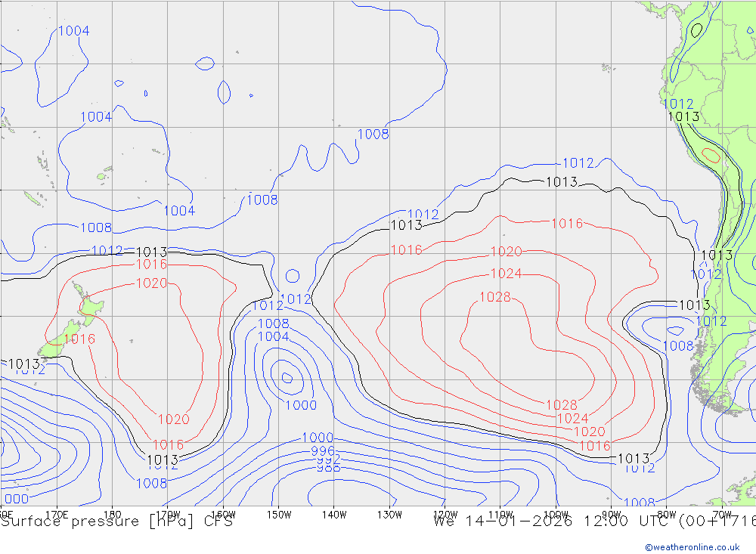Click the 90W longitude label
Image resolution: width=756 pixels, height=554 pixels.
coord(612,515)
